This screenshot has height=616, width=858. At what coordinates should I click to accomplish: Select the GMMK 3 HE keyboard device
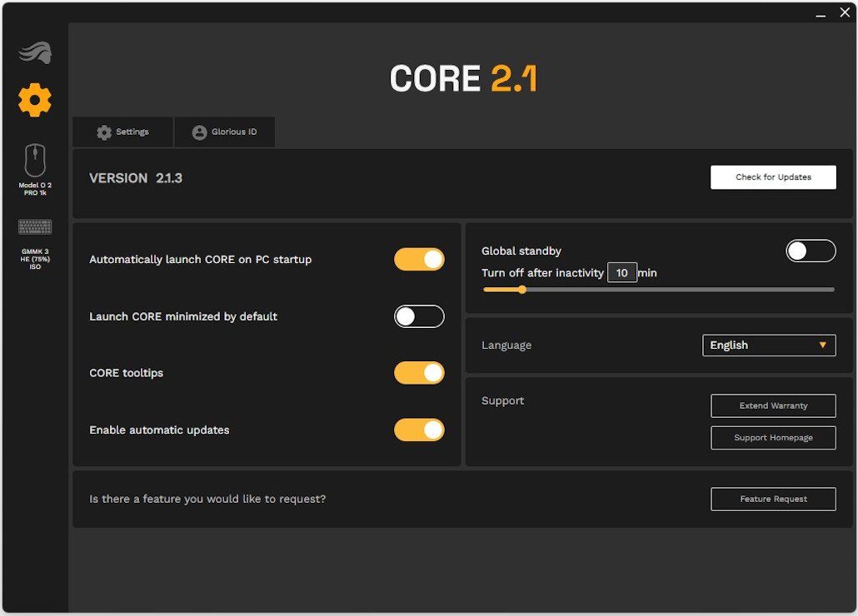click(35, 241)
